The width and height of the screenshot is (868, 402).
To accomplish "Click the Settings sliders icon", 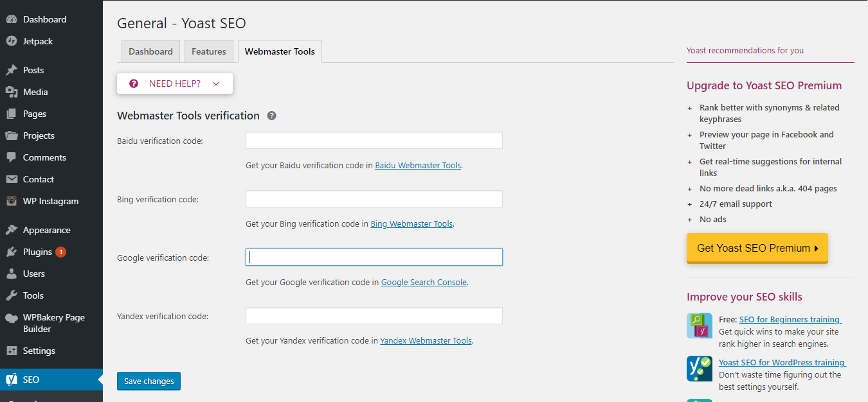I will (x=12, y=351).
